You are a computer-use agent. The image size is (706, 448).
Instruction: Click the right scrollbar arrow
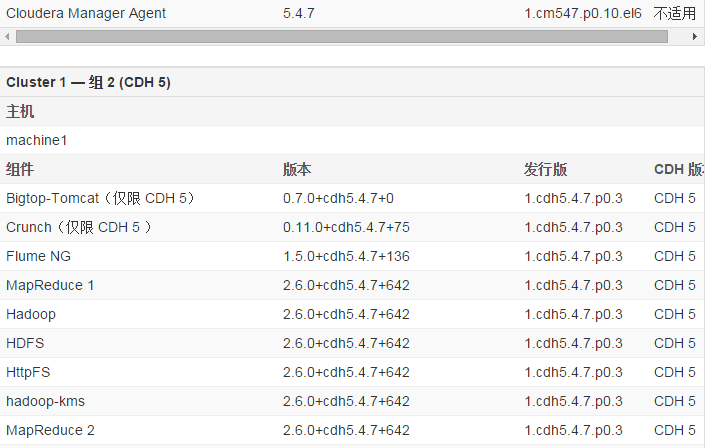(695, 36)
